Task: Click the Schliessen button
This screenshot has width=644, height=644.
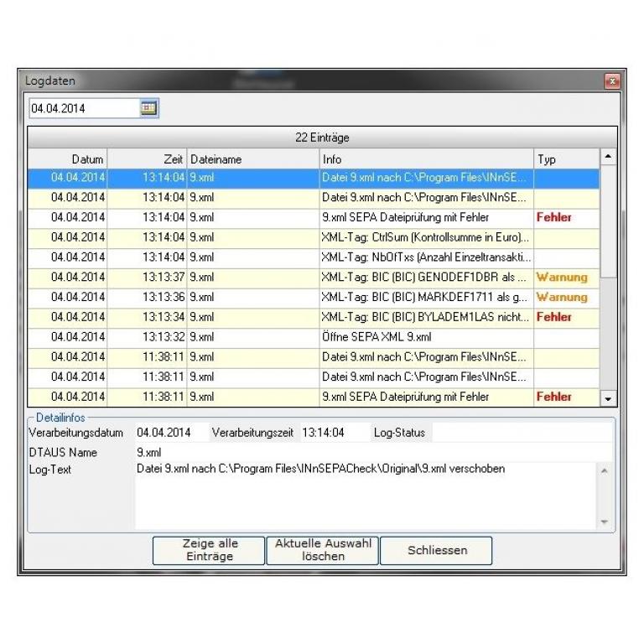Action: point(436,551)
